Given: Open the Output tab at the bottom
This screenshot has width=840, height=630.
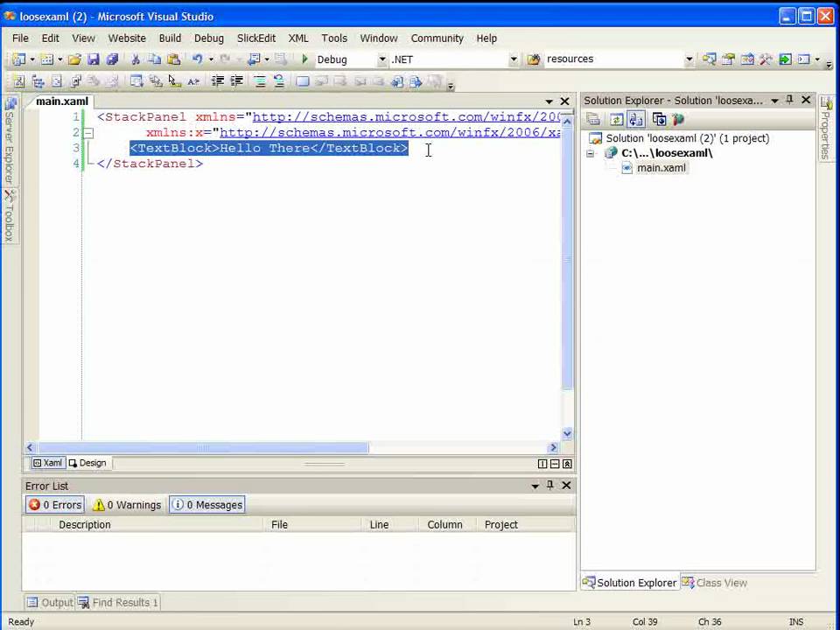Looking at the screenshot, I should (x=50, y=602).
